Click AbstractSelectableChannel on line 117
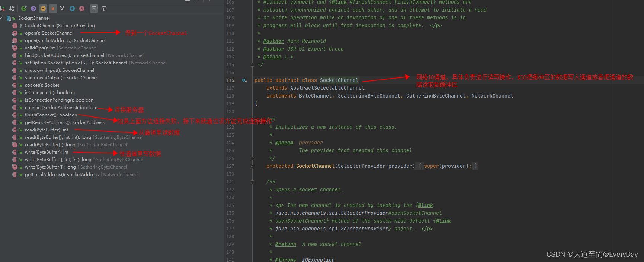This screenshot has height=262, width=644. click(327, 88)
